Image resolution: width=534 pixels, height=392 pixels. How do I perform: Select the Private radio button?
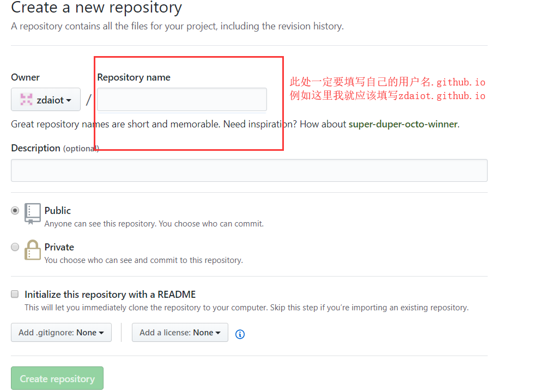click(15, 247)
